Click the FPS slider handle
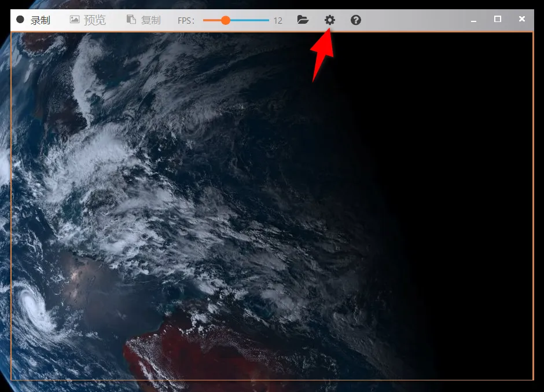Screen dimensions: 544x392 click(226, 20)
